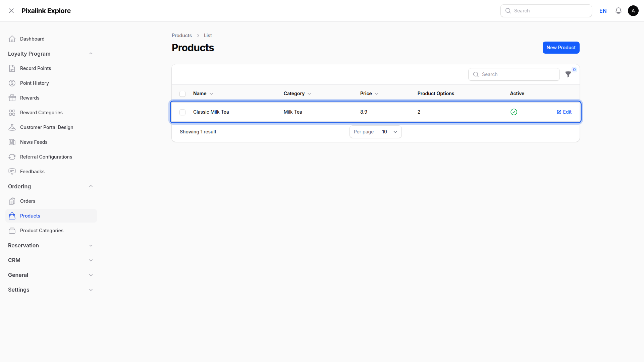Open Referral Configurations page
This screenshot has width=644, height=362.
point(51,157)
